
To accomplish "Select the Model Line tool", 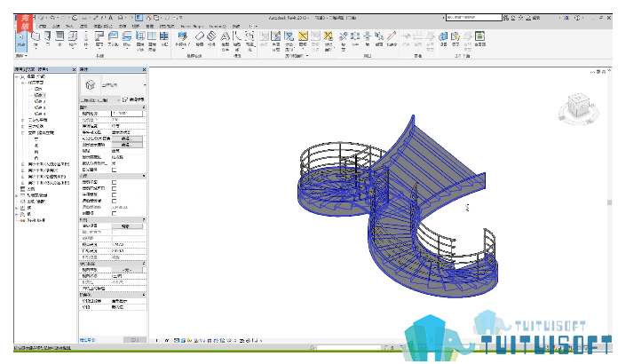I will [237, 41].
